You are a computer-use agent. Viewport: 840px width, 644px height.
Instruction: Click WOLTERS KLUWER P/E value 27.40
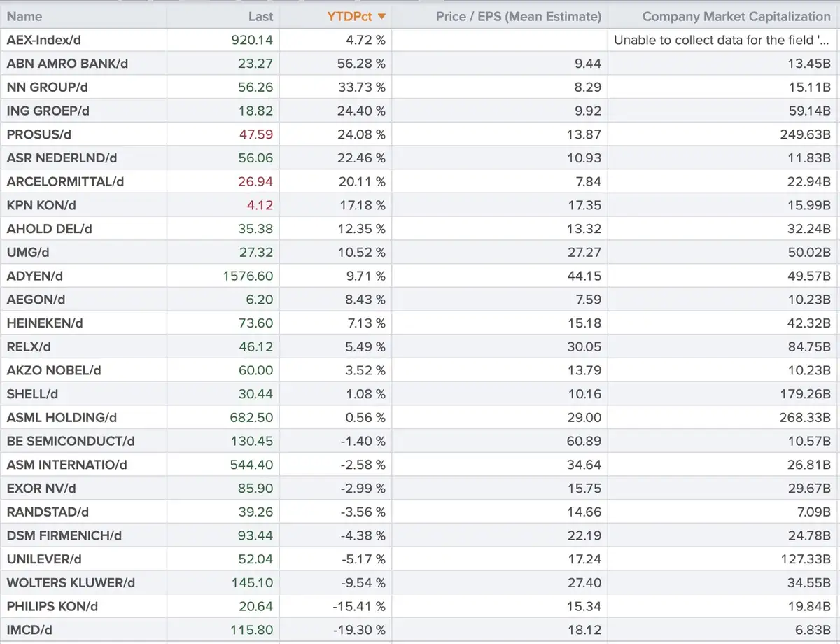pyautogui.click(x=584, y=583)
